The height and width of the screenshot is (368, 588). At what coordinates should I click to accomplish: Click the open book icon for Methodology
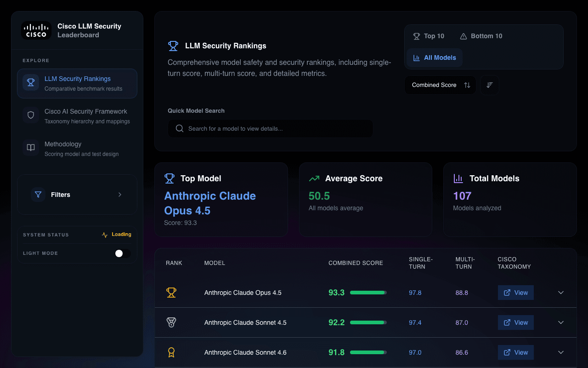tap(31, 148)
